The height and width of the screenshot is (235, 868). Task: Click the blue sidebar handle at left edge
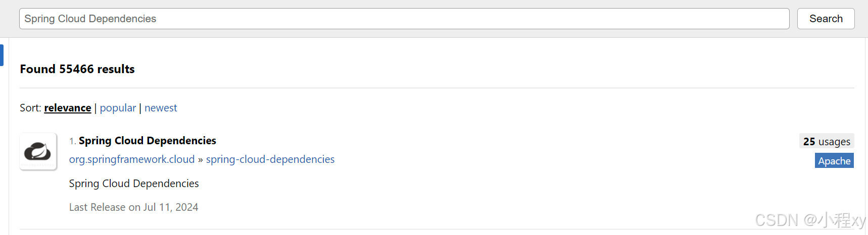pyautogui.click(x=2, y=55)
